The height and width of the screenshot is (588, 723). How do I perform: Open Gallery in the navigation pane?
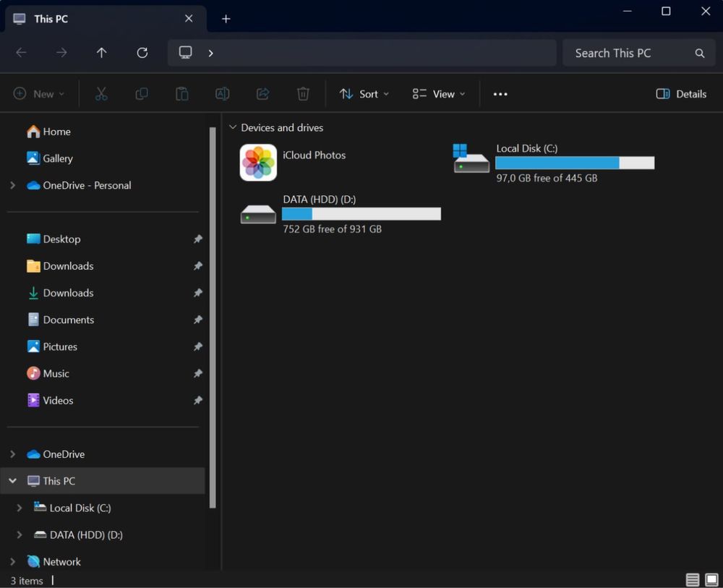[x=50, y=158]
